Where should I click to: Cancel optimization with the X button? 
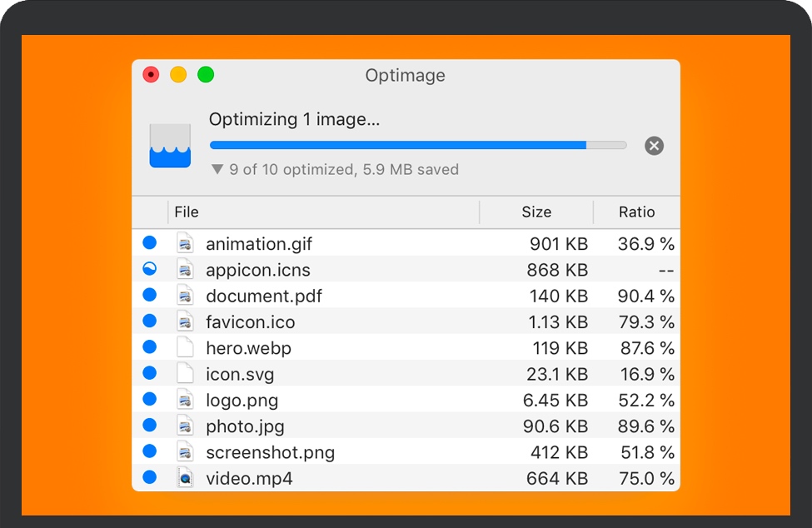point(654,145)
